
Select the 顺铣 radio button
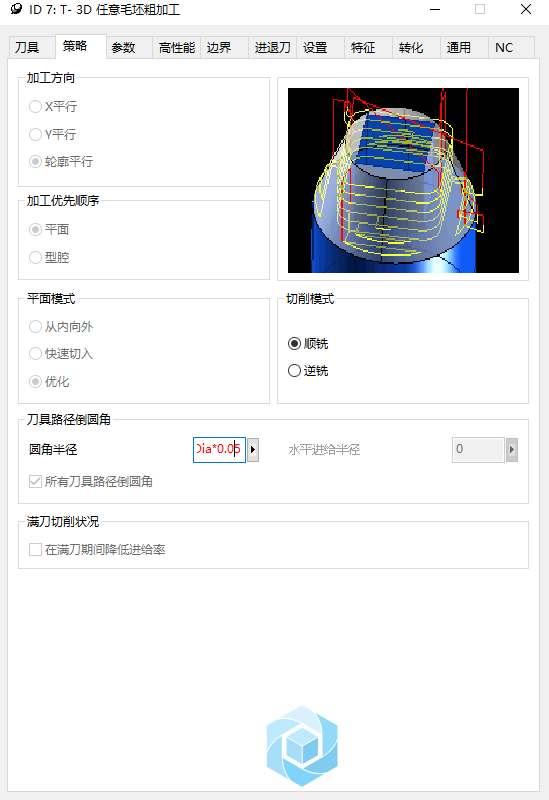tap(294, 343)
